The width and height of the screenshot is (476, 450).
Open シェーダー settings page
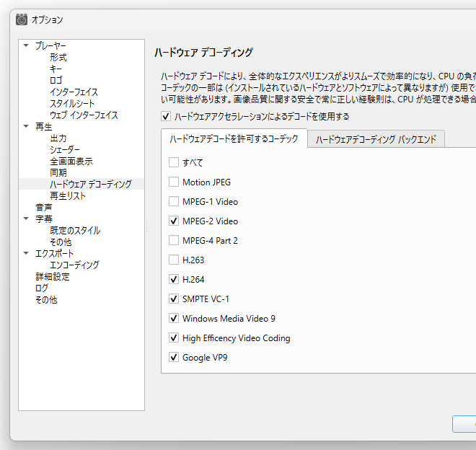(65, 149)
